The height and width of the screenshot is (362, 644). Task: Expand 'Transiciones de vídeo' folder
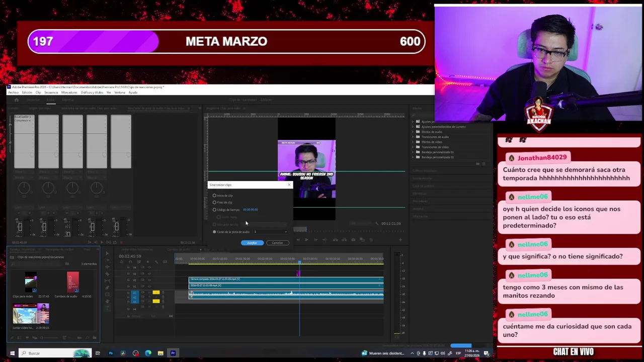413,147
